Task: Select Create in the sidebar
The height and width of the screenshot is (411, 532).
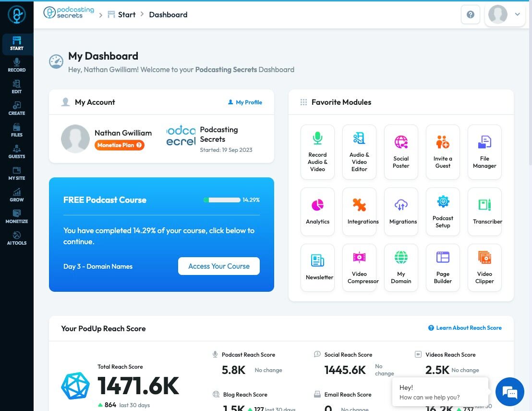Action: (x=17, y=109)
